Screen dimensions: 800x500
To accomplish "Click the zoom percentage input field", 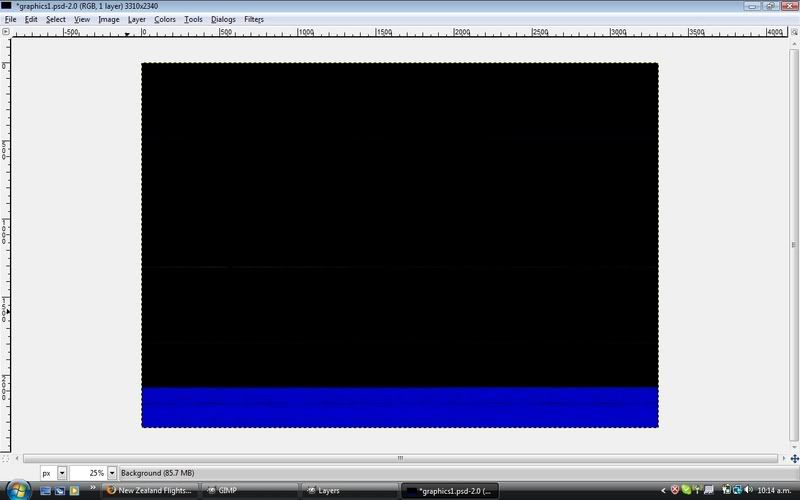I will pos(88,472).
